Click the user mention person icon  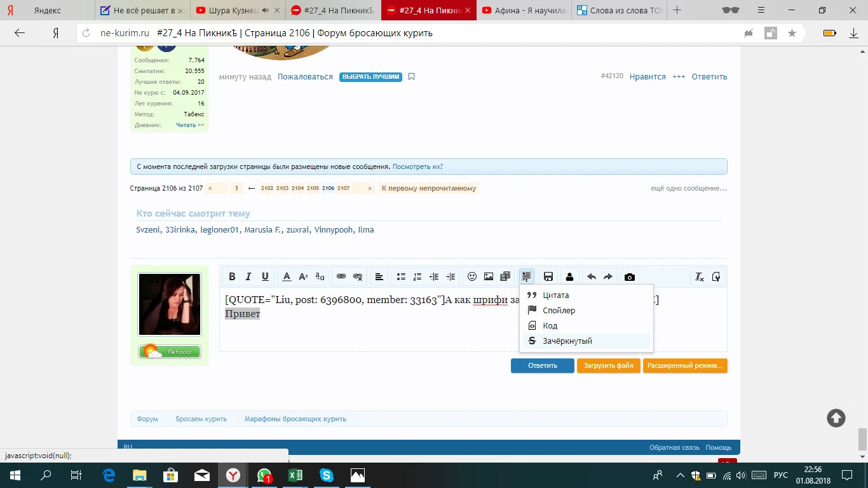569,276
